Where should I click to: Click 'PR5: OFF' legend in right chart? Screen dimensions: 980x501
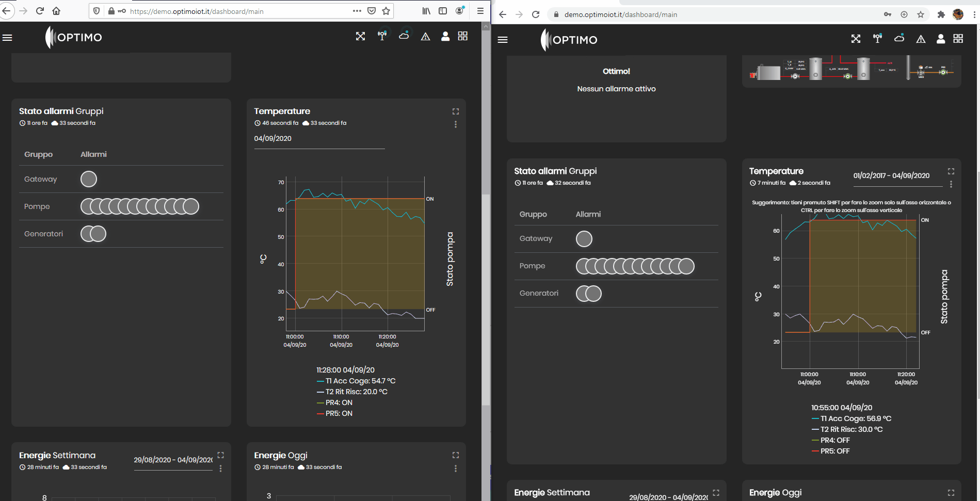coord(831,451)
